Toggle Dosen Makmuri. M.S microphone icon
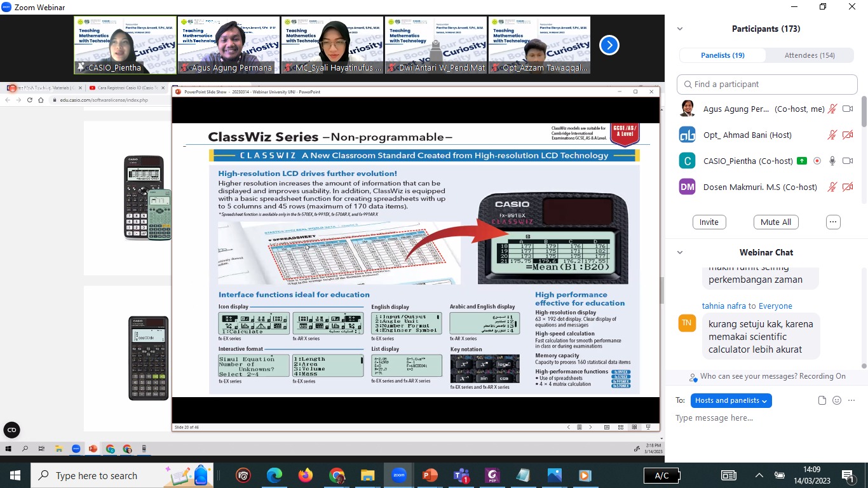The image size is (868, 488). (x=832, y=187)
